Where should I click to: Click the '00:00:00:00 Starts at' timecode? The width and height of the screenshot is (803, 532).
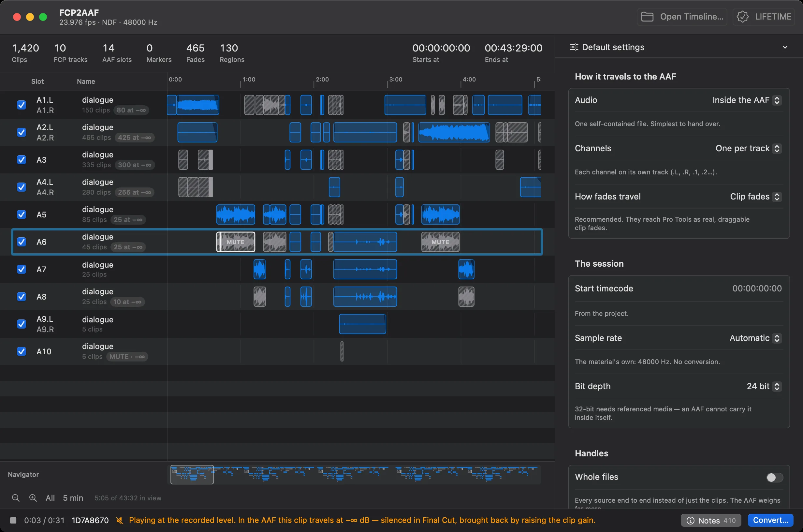[x=441, y=53]
